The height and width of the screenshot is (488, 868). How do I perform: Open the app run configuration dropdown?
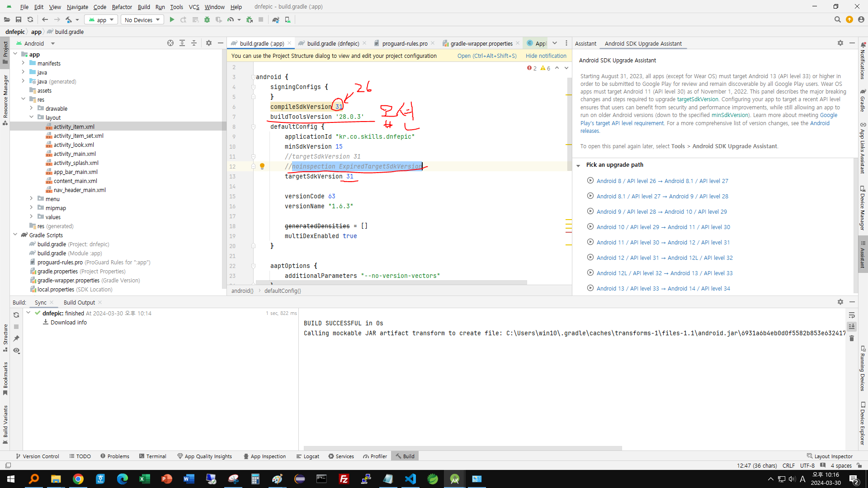[101, 20]
